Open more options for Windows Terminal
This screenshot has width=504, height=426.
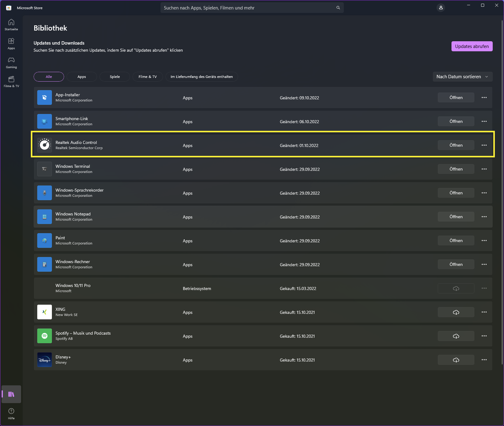[x=484, y=169]
